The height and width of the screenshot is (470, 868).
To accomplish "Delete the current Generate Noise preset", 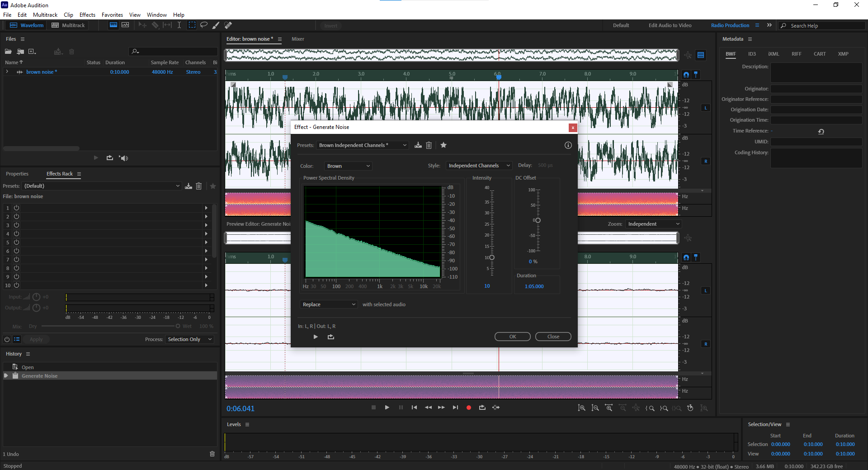I will (x=429, y=145).
